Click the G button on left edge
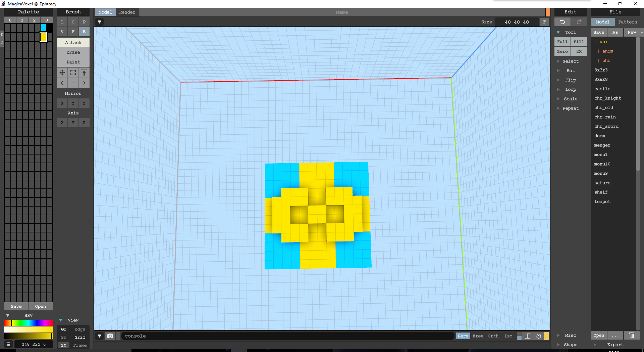The image size is (644, 352). 2,43
